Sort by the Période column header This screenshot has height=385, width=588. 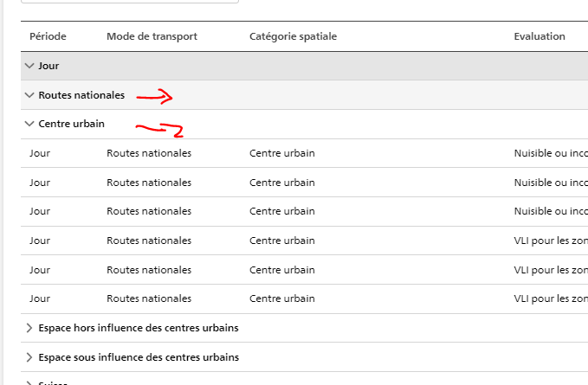48,36
